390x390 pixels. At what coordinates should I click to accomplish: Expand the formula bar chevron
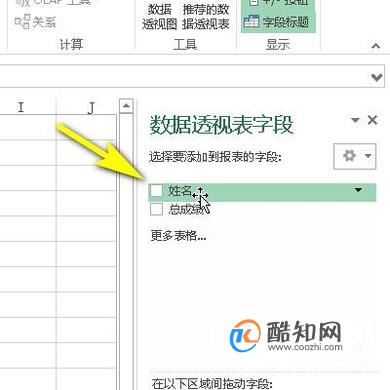coord(377,78)
